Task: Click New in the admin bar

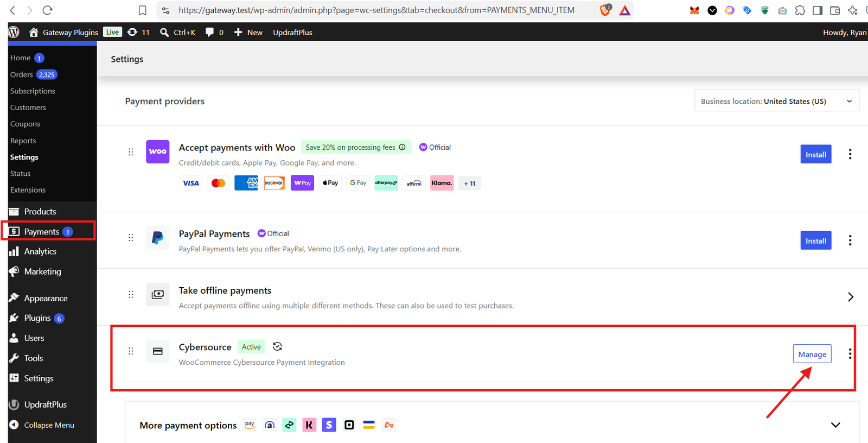Action: tap(248, 32)
